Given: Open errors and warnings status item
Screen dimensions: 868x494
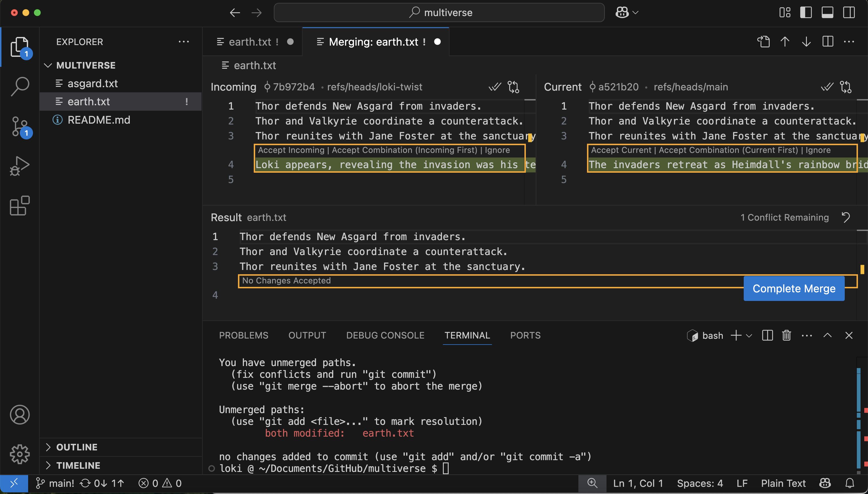Looking at the screenshot, I should (160, 483).
